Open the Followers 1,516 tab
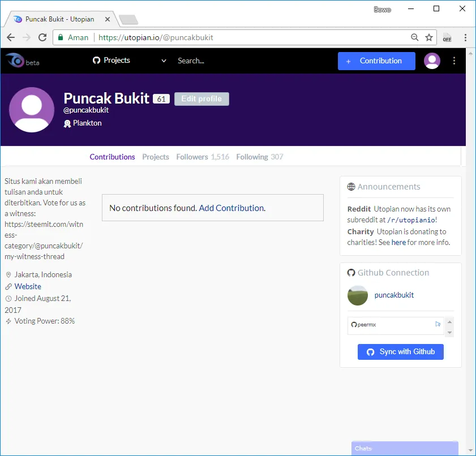Viewport: 476px width, 456px height. 203,157
